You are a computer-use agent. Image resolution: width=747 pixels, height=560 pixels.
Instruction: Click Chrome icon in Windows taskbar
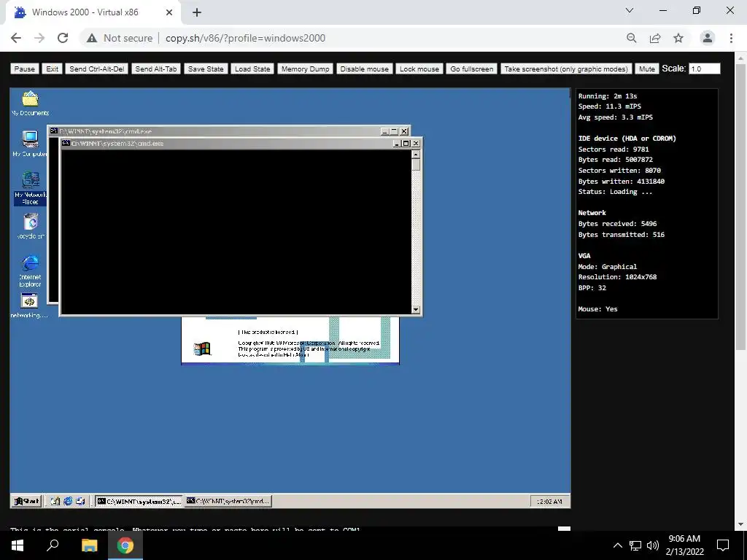(x=125, y=545)
